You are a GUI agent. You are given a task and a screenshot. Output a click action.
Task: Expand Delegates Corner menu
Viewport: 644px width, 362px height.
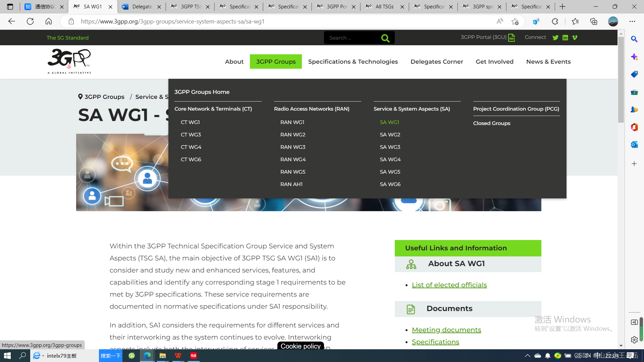pos(437,62)
